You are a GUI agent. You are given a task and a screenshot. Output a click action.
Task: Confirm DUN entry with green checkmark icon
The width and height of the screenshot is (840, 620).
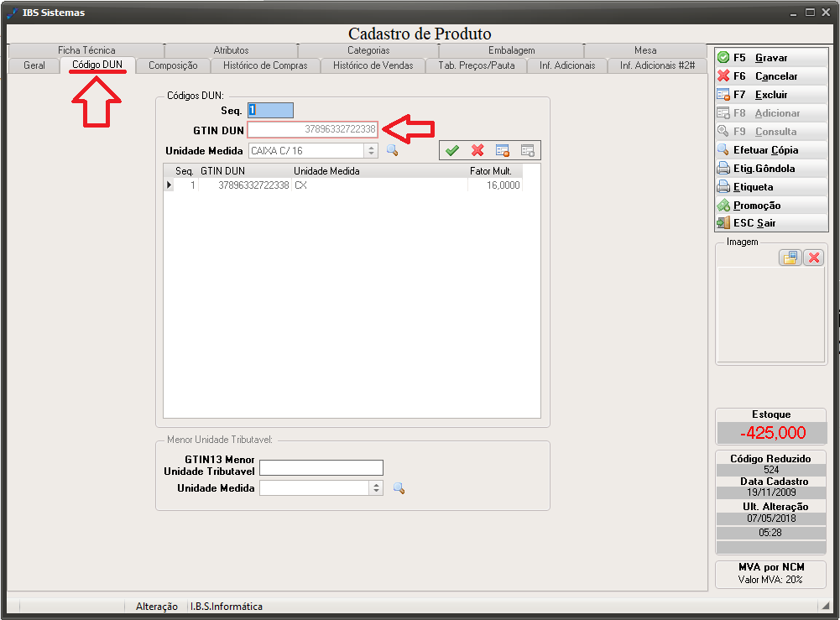(452, 150)
